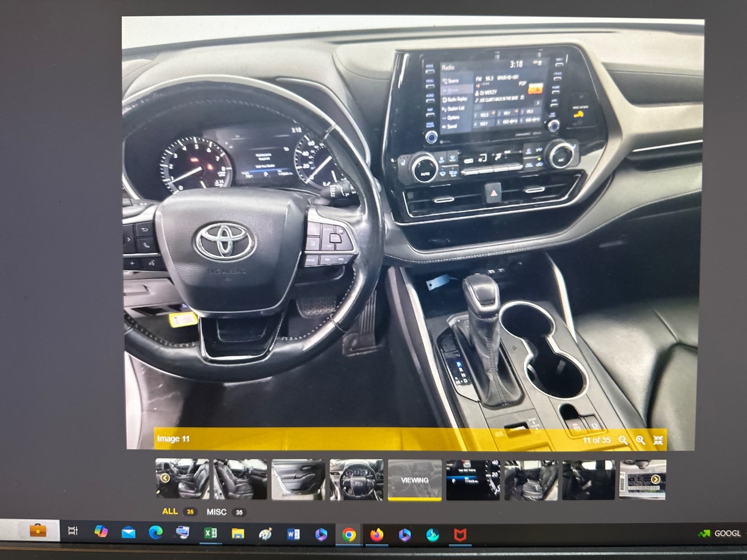Open the instrument cluster close-up thumbnail

[473, 480]
